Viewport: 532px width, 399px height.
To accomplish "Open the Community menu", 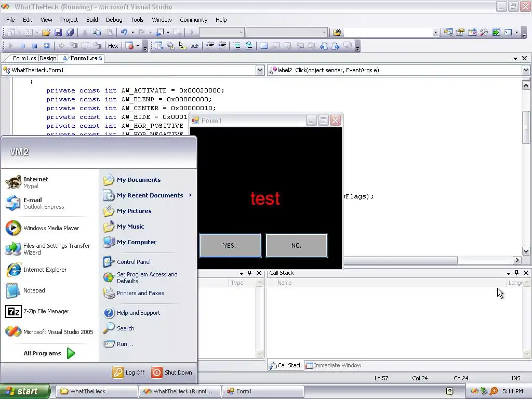I will [x=193, y=20].
